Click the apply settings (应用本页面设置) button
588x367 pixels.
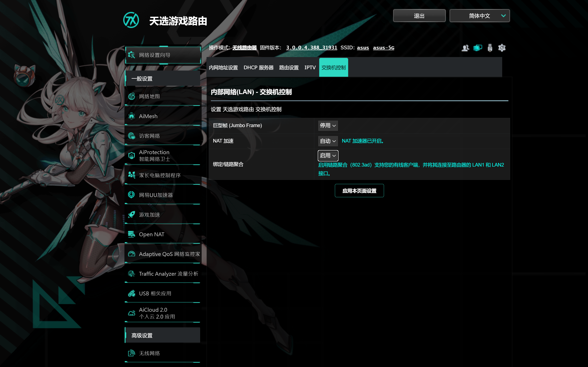click(x=359, y=191)
